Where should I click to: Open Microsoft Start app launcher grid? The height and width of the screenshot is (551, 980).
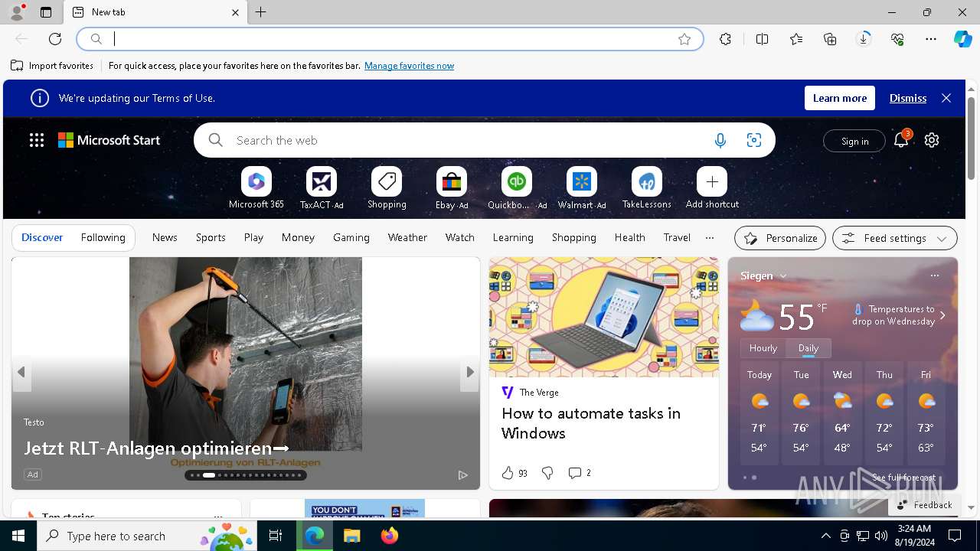click(x=37, y=140)
